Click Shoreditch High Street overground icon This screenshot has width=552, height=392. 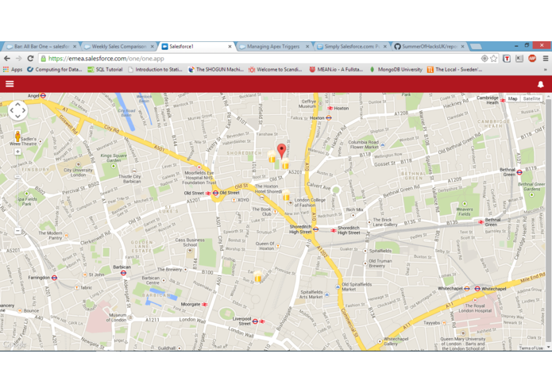pyautogui.click(x=315, y=229)
